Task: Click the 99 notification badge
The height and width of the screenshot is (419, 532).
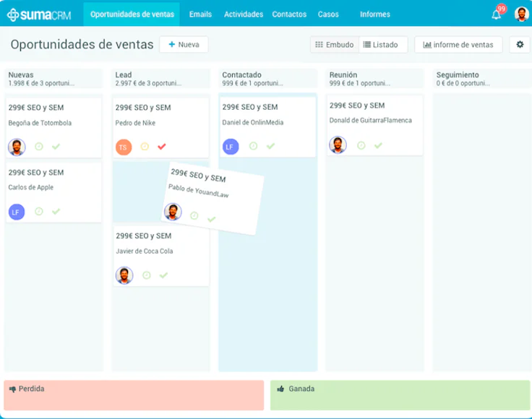Action: (501, 9)
